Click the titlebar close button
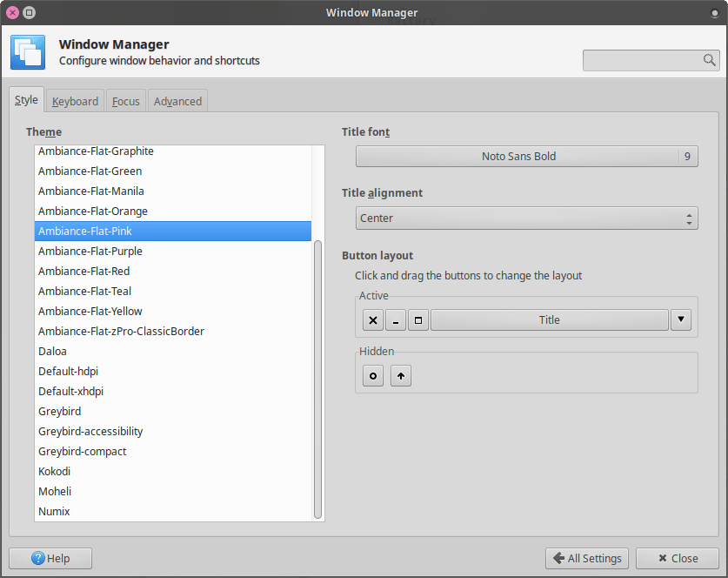 click(12, 12)
